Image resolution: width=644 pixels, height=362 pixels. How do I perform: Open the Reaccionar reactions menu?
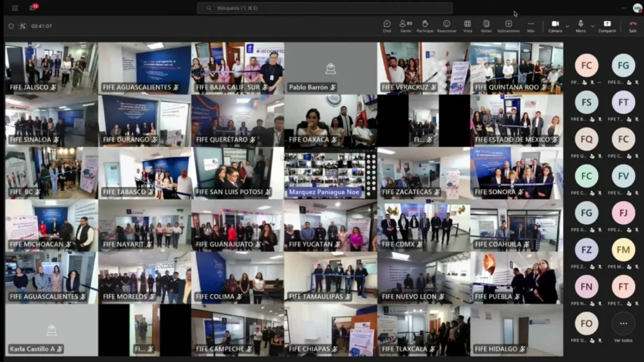click(447, 26)
